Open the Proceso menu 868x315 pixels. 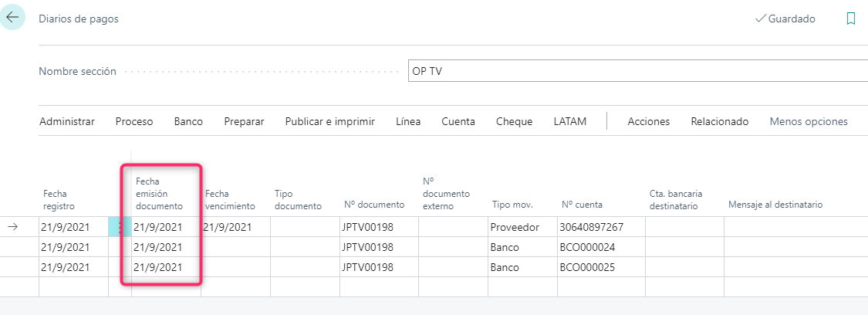(x=134, y=122)
